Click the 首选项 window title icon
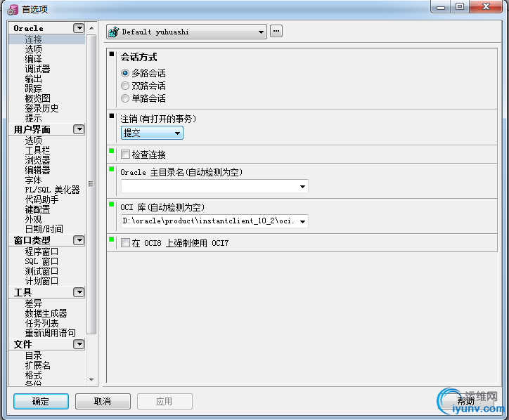 (x=13, y=10)
